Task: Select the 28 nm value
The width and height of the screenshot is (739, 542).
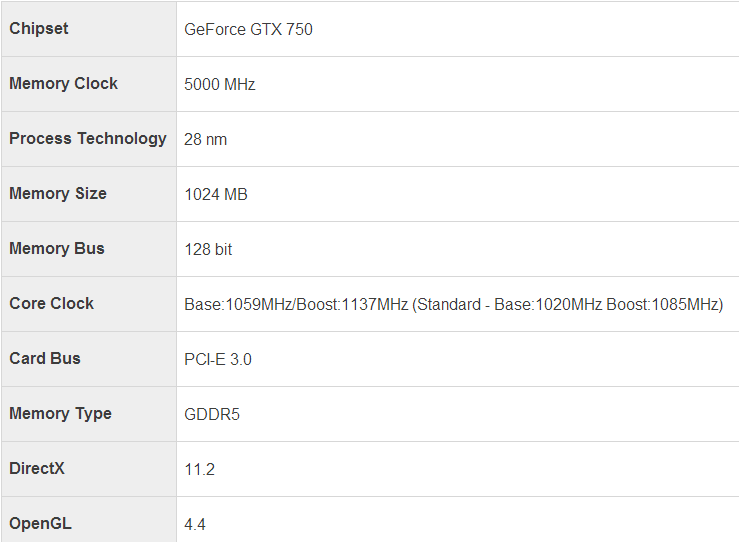Action: [x=205, y=140]
